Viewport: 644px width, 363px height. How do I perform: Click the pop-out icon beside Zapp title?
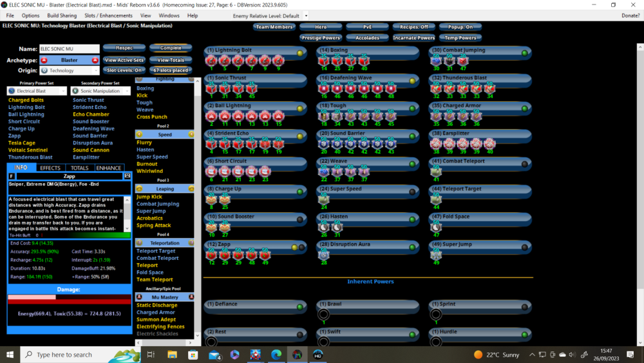pyautogui.click(x=128, y=175)
